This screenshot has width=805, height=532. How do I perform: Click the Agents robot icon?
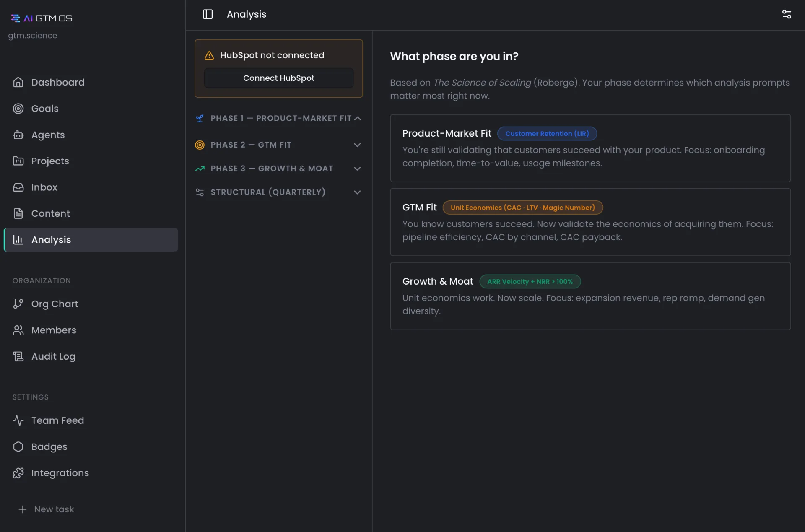[x=18, y=135]
